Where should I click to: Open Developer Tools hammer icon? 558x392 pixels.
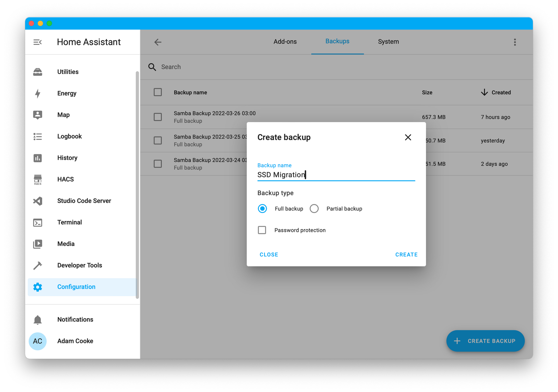(37, 265)
